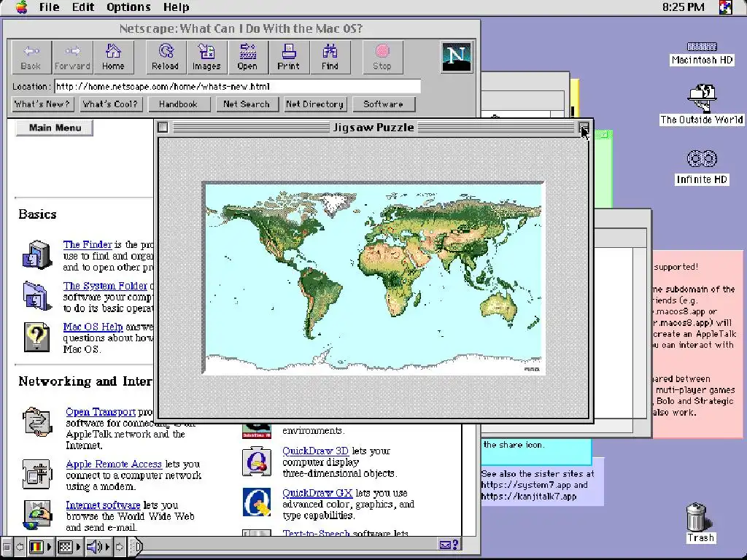The height and width of the screenshot is (560, 747).
Task: Click the world map puzzle image
Action: 374,278
